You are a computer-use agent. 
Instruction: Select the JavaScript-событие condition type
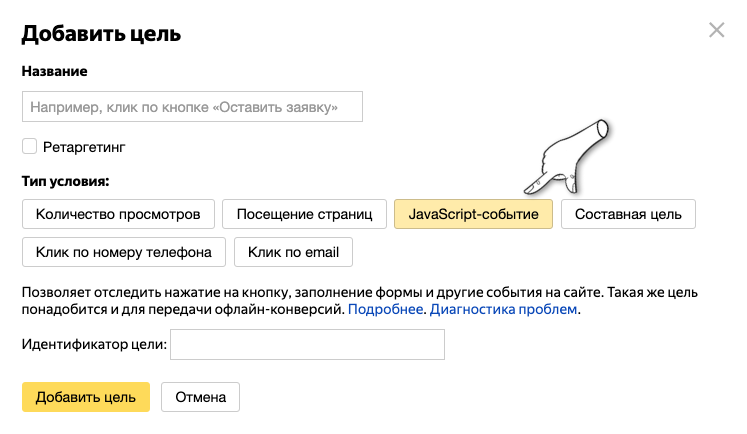coord(473,214)
